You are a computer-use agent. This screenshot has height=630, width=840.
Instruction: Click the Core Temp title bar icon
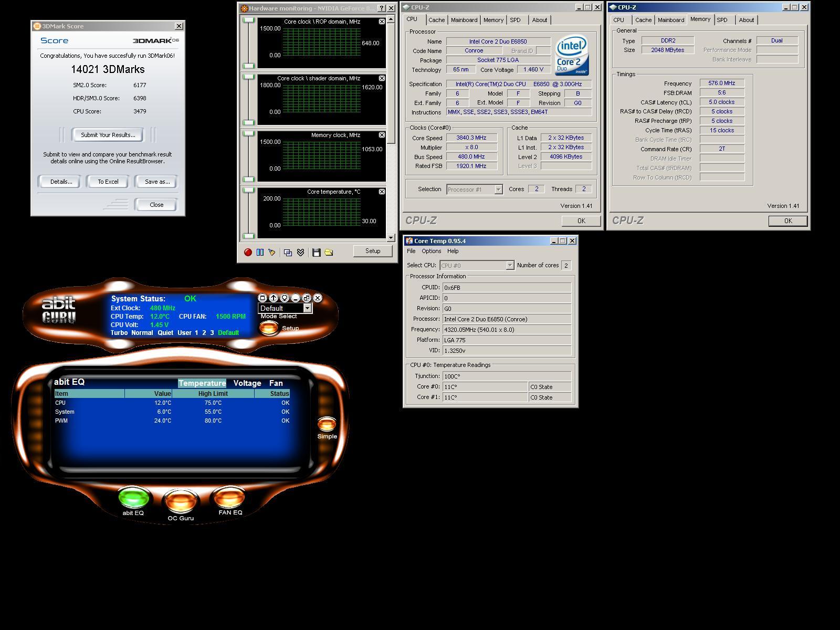[x=409, y=241]
